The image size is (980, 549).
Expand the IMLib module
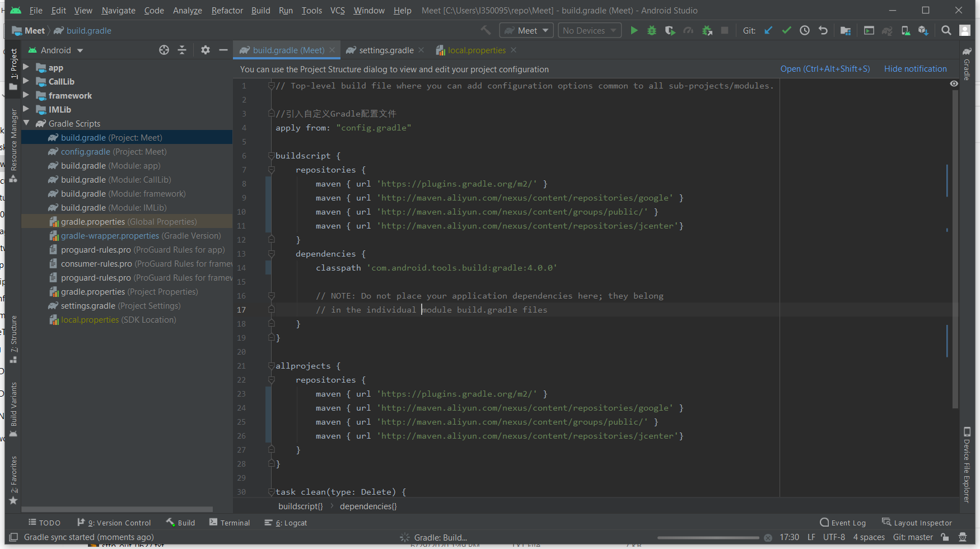coord(26,109)
